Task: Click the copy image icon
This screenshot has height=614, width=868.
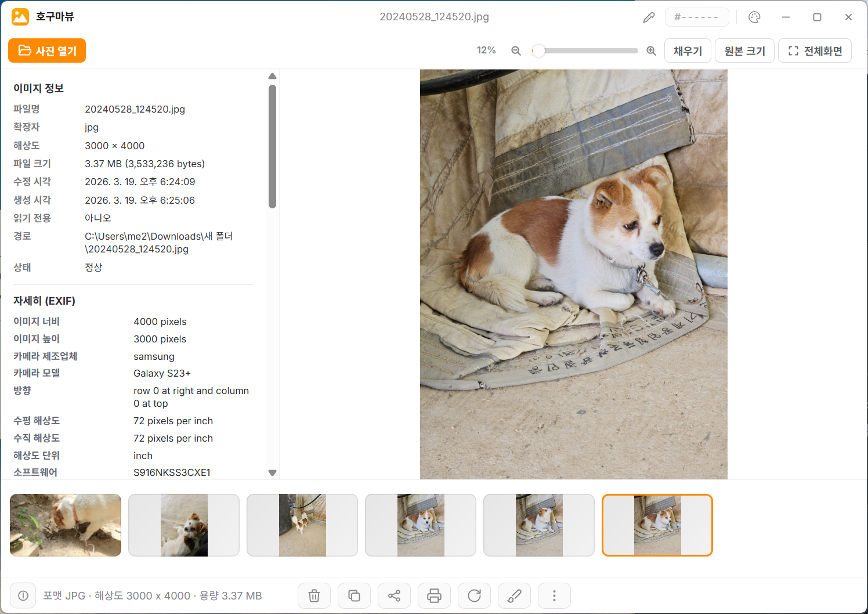Action: [354, 595]
